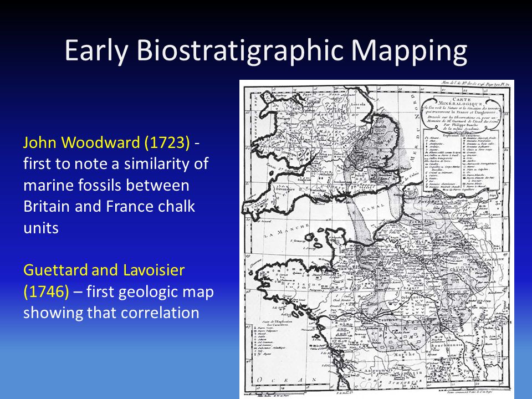Click the 'Carte Minéralogique' title cartouche on the map
The image size is (532, 399).
point(460,115)
